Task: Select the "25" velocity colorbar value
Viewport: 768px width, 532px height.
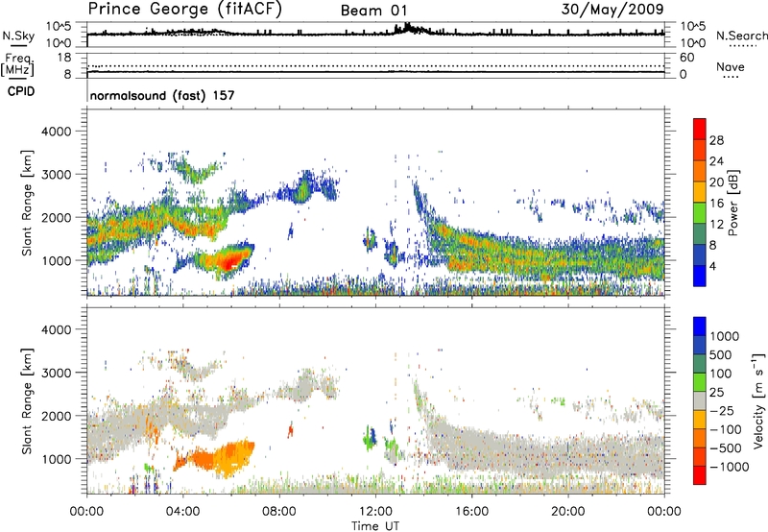Action: click(716, 393)
